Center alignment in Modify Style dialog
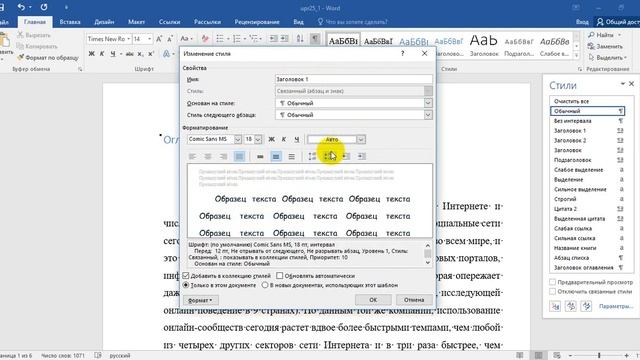Image resolution: width=640 pixels, height=360 pixels. click(x=208, y=156)
